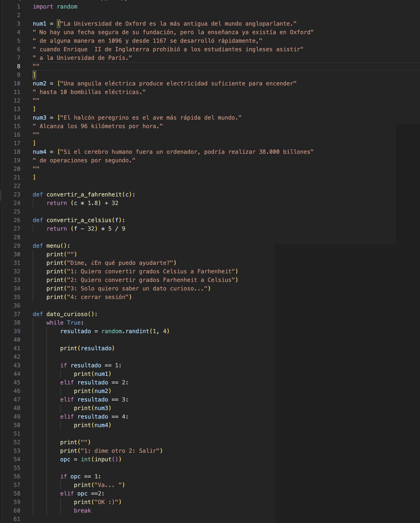The image size is (420, 523).
Task: Click 'num2 =' anguila eléctrica line
Action: (x=165, y=84)
